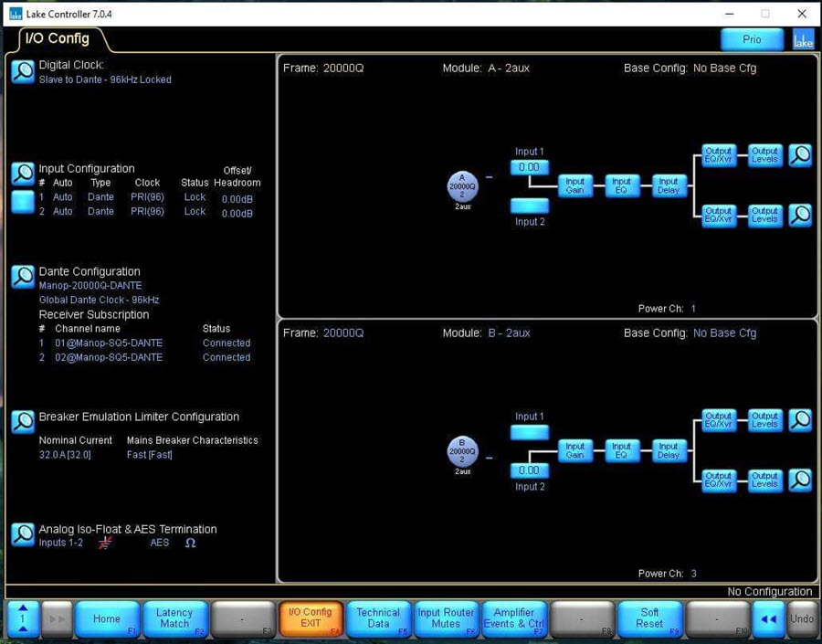Select Module A empty Input 2 field
Image resolution: width=822 pixels, height=644 pixels.
pos(530,206)
